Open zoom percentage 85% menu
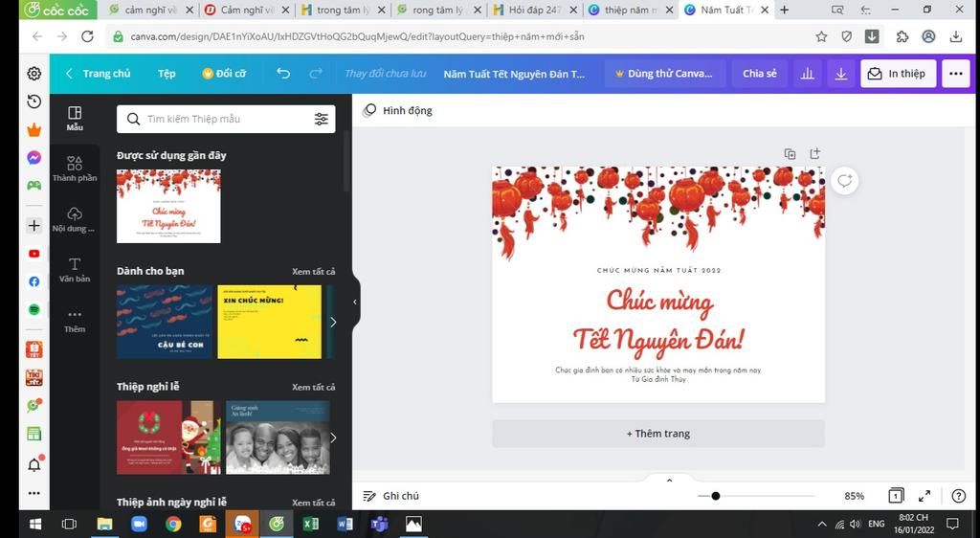980x538 pixels. (855, 496)
